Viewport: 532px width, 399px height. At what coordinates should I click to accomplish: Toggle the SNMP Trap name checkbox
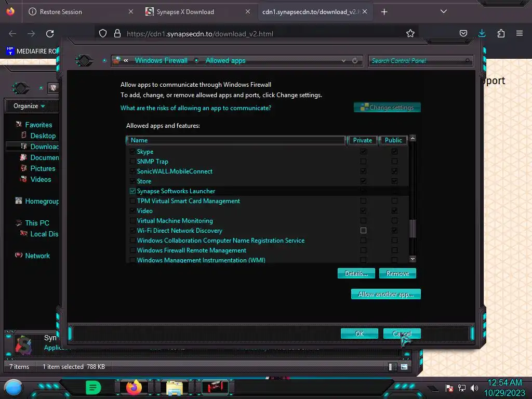pos(132,162)
